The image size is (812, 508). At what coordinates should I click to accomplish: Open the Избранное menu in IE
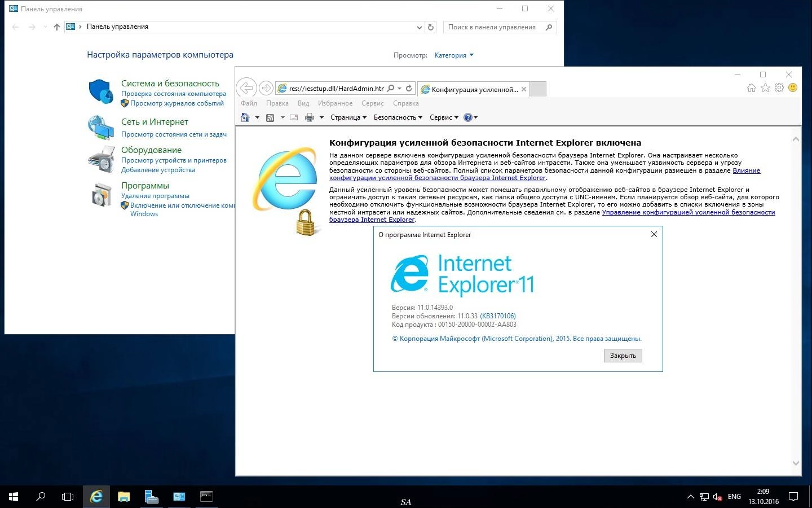click(x=335, y=103)
